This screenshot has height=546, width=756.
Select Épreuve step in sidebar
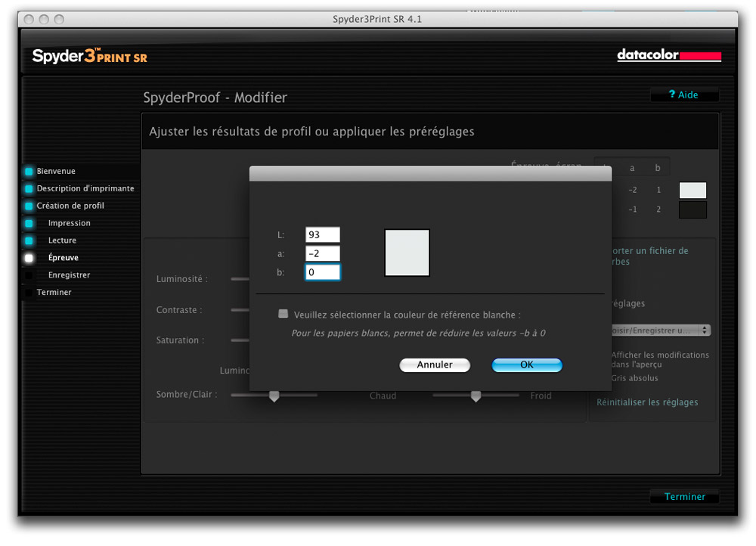(x=64, y=258)
